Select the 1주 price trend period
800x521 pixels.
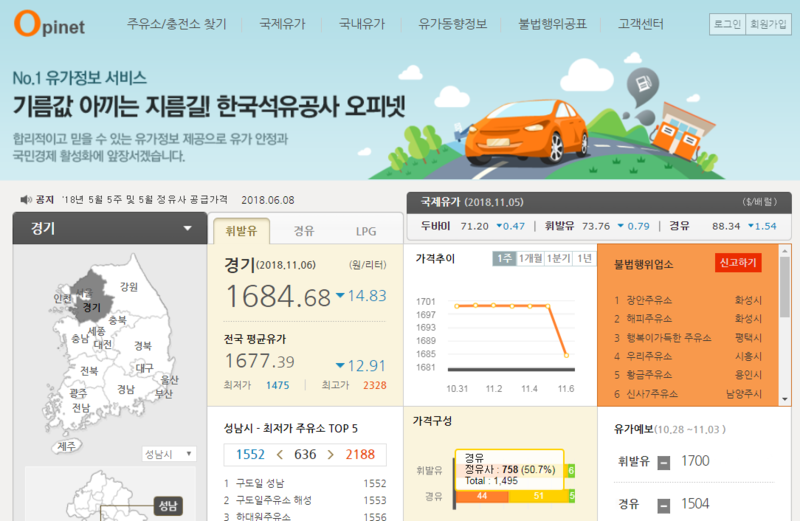(504, 259)
